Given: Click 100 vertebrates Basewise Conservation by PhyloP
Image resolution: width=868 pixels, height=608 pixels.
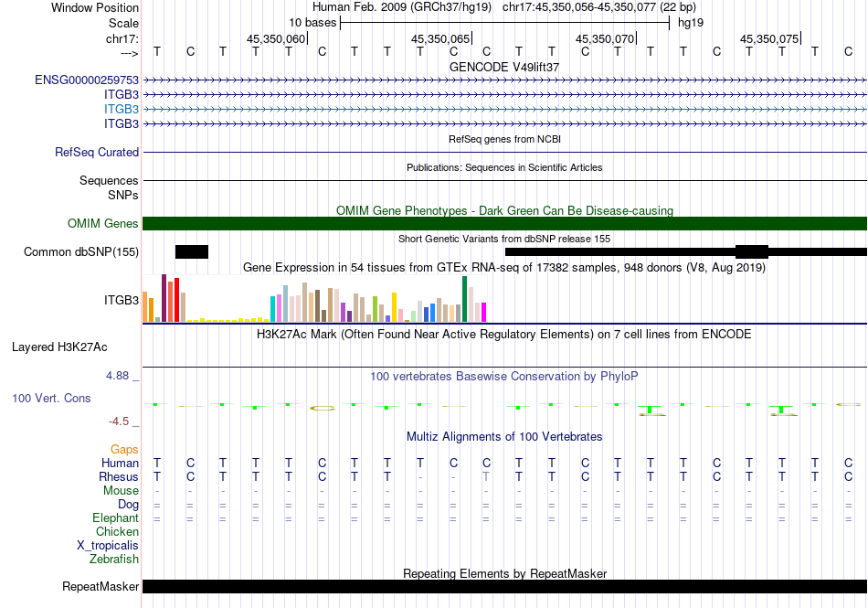Looking at the screenshot, I should point(504,377).
